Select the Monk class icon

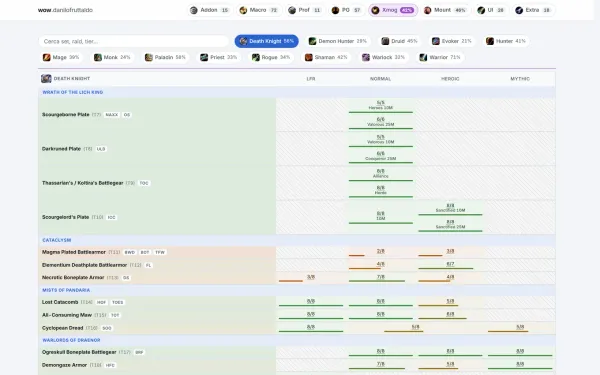(x=98, y=57)
